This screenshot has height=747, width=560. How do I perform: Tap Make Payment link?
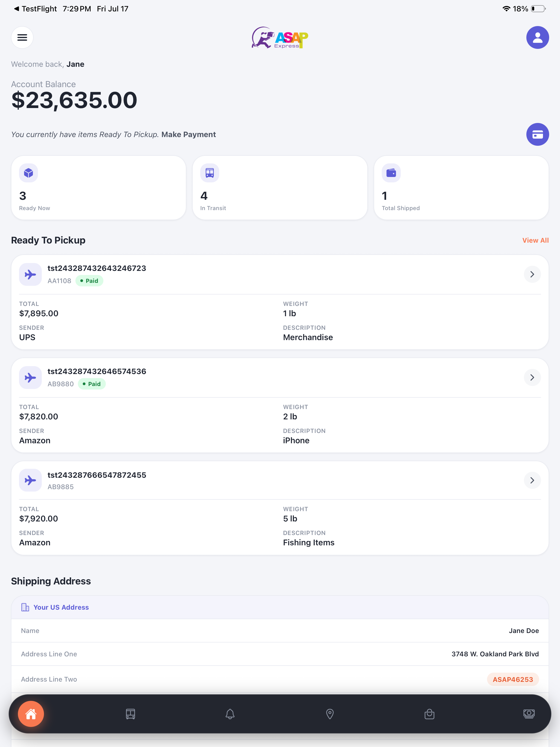point(189,134)
